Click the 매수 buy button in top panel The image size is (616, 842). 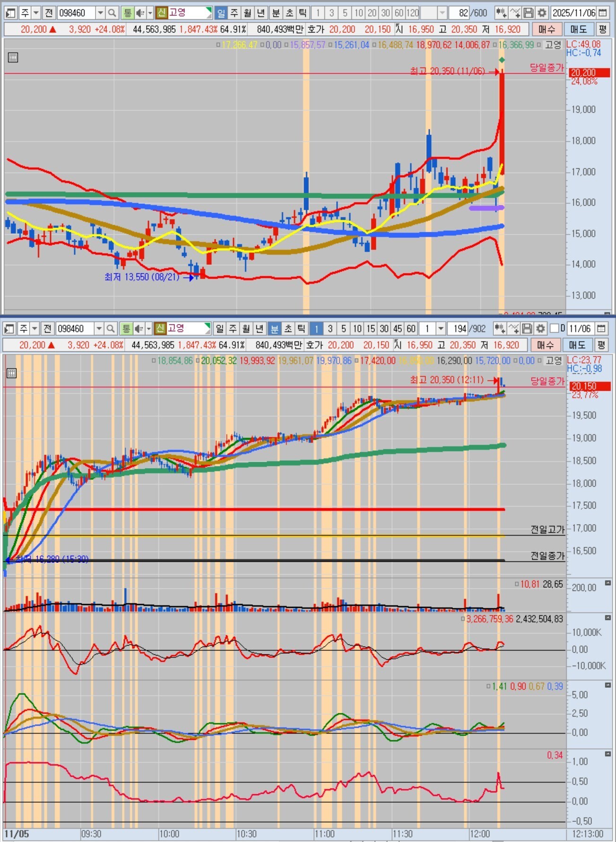coord(547,29)
